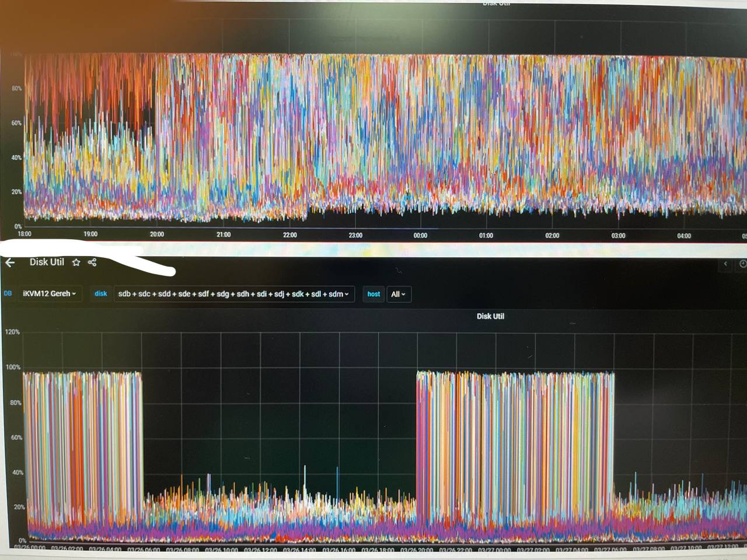Go back using the left arrow icon
This screenshot has height=560, width=747.
coord(10,263)
